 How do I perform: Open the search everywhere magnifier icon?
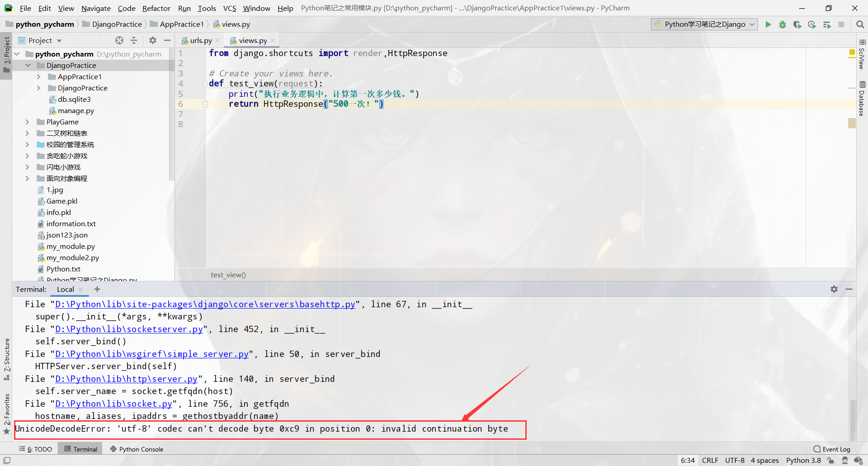click(860, 24)
